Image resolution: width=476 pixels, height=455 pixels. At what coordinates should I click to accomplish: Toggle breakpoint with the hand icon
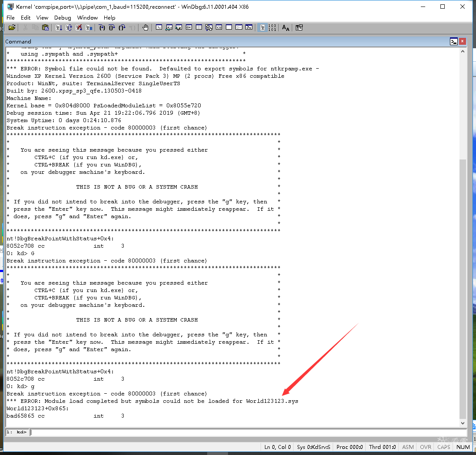tap(145, 28)
